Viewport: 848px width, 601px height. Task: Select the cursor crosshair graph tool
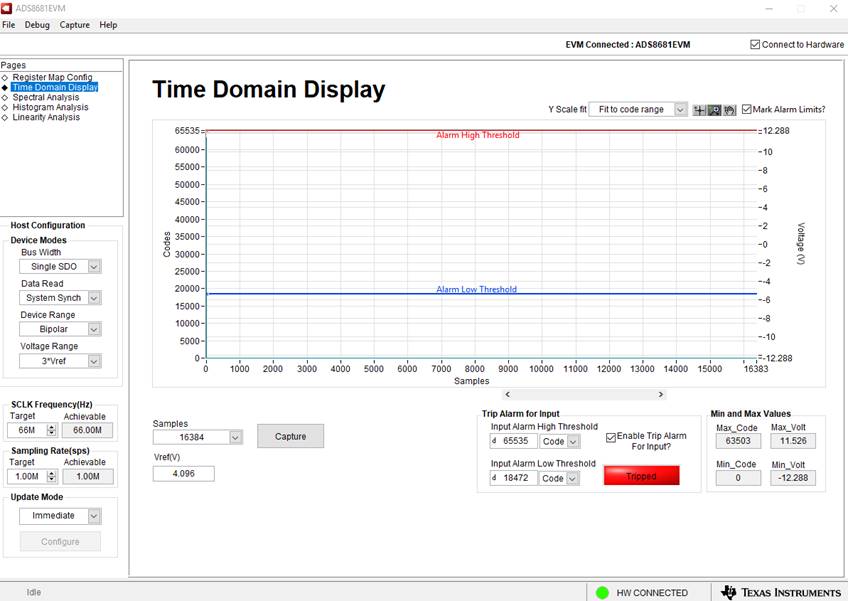click(x=699, y=110)
